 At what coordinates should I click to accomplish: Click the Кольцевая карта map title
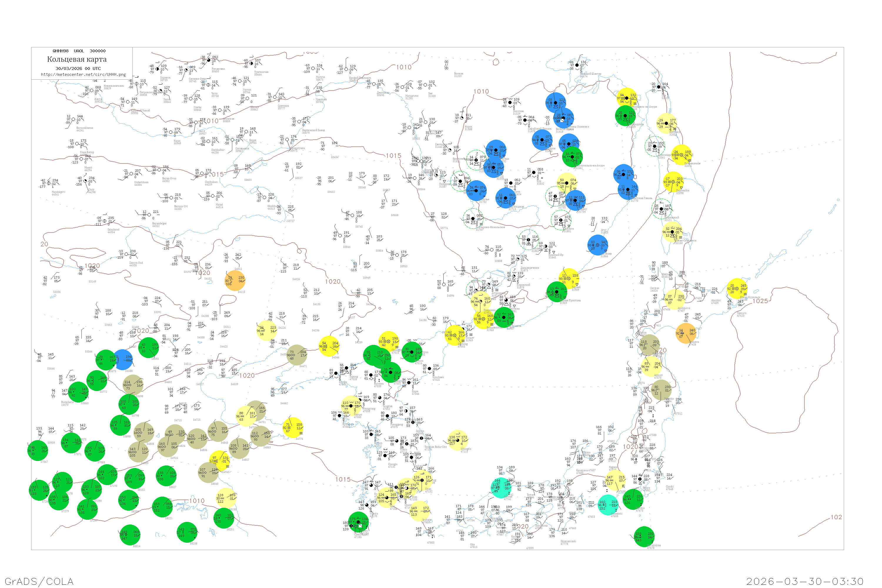tap(77, 59)
